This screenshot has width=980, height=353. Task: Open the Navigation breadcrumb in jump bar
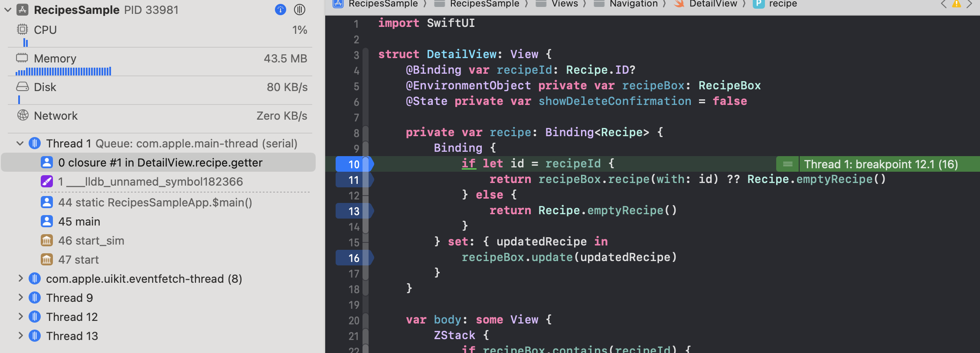coord(633,4)
